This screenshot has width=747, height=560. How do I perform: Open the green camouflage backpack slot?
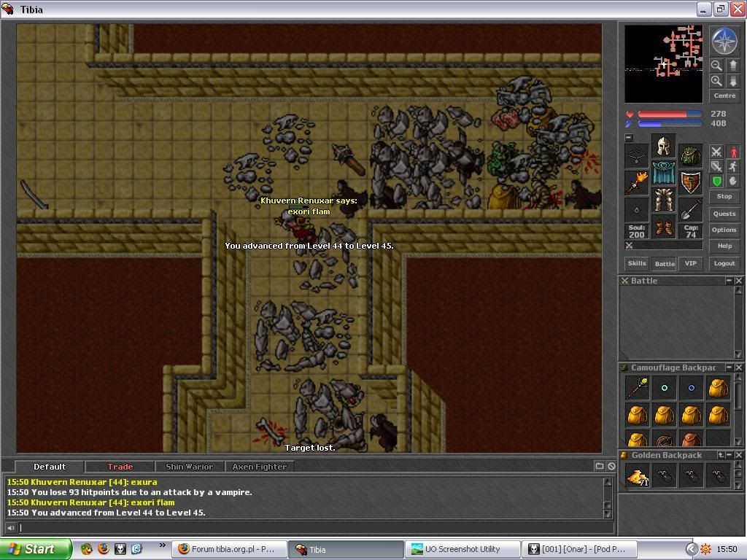[x=690, y=155]
